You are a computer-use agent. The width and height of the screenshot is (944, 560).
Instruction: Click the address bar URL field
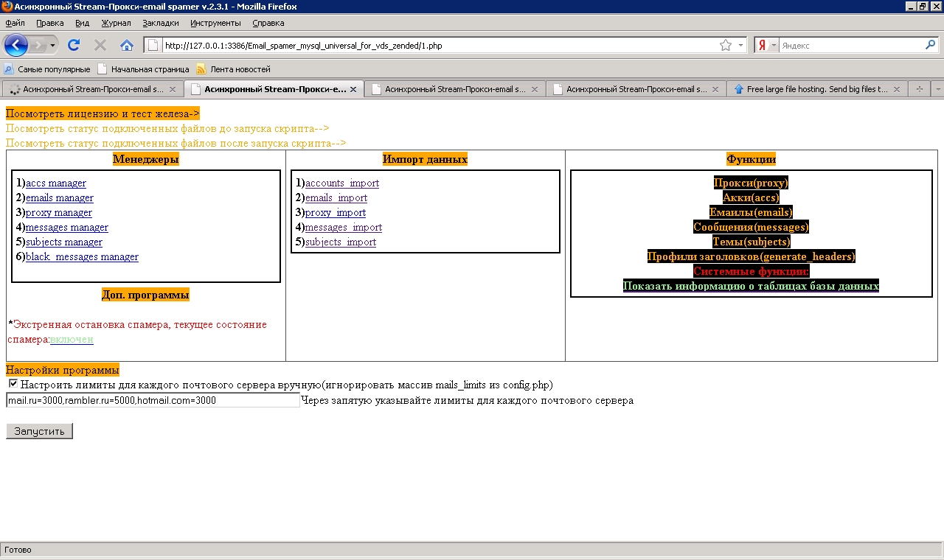pos(439,45)
